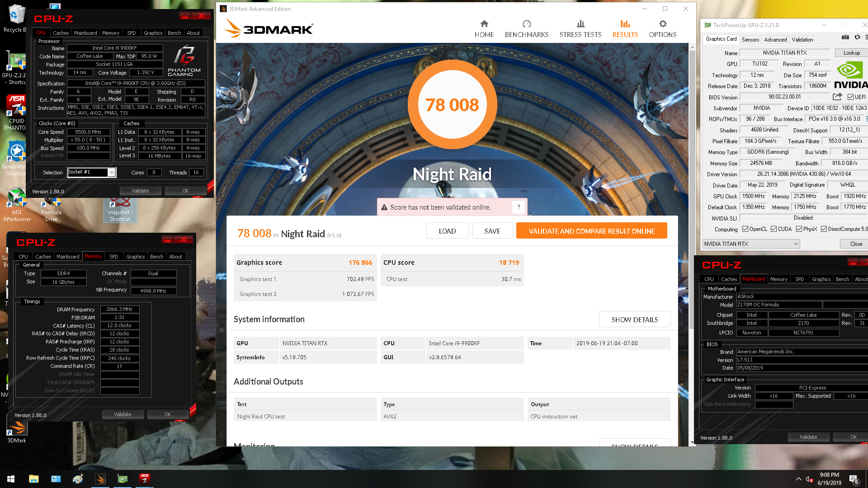Open the Results section in 3DMark
The width and height of the screenshot is (868, 488).
(x=625, y=29)
